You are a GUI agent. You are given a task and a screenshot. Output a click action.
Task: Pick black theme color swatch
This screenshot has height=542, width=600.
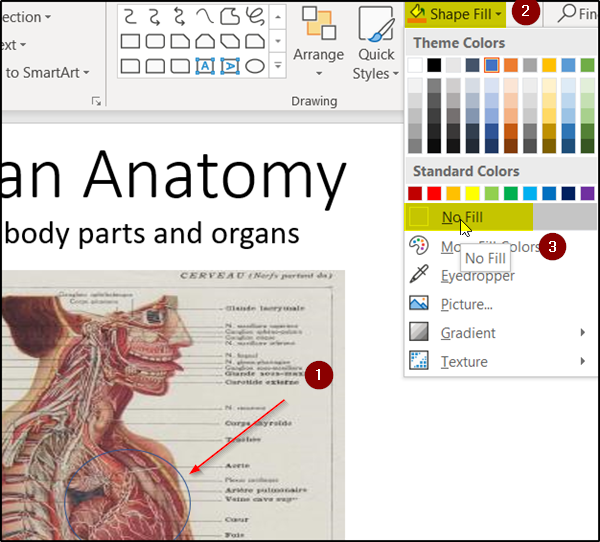[434, 65]
